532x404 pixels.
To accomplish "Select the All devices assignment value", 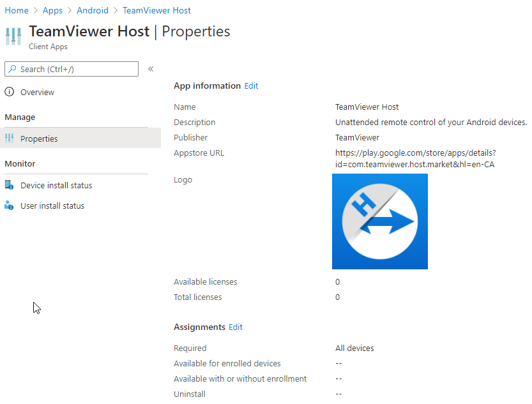I will [x=354, y=348].
